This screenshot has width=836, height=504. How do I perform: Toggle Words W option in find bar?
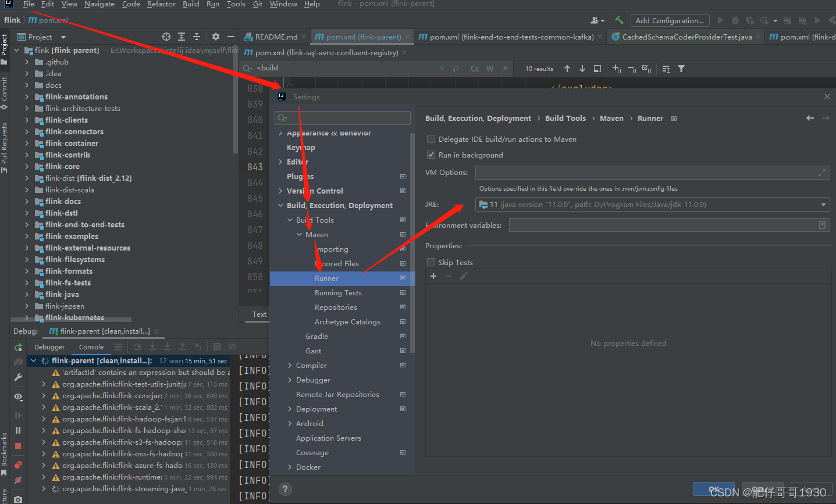click(490, 69)
